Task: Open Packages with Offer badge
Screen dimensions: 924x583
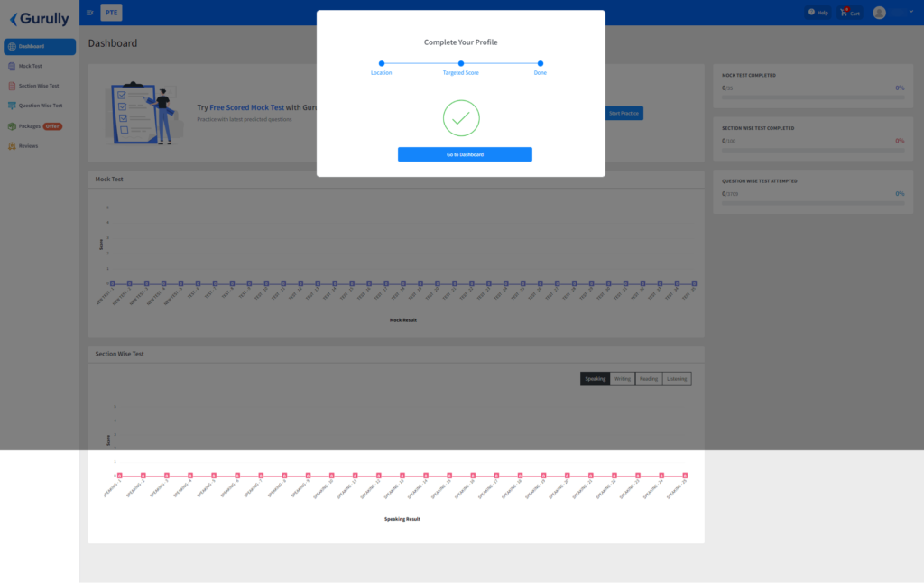Action: click(35, 126)
